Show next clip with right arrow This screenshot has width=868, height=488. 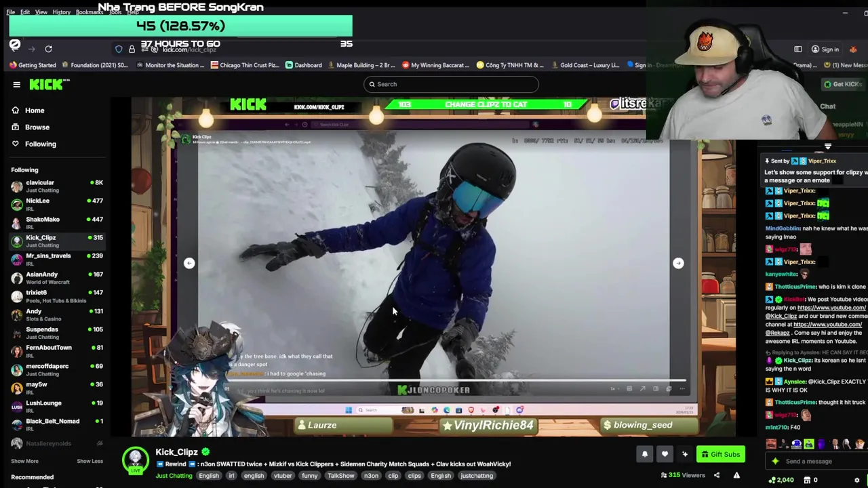click(x=678, y=263)
